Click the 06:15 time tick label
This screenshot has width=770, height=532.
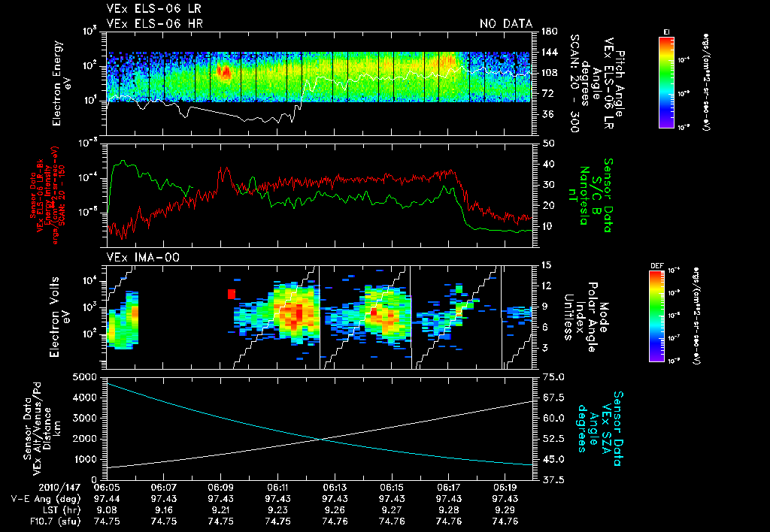(x=392, y=488)
